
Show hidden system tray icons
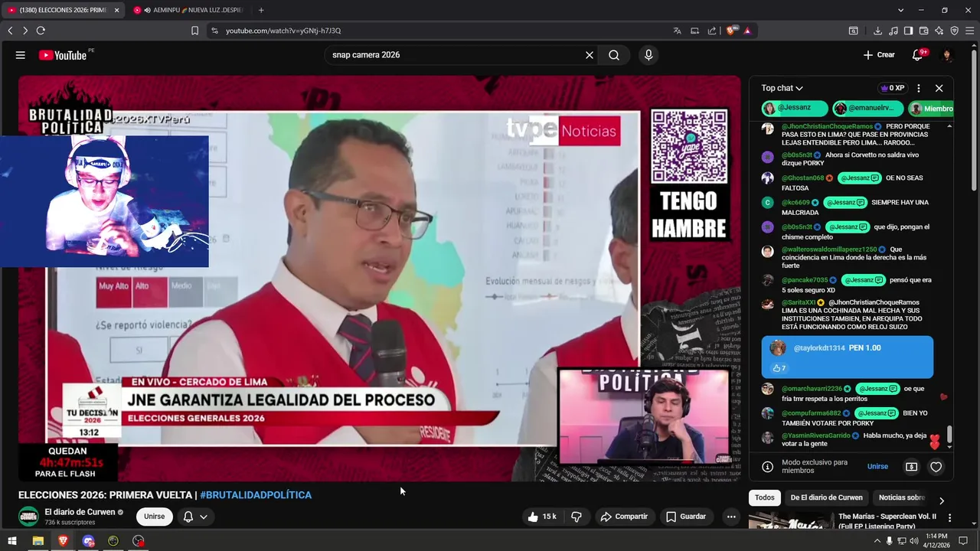click(877, 540)
